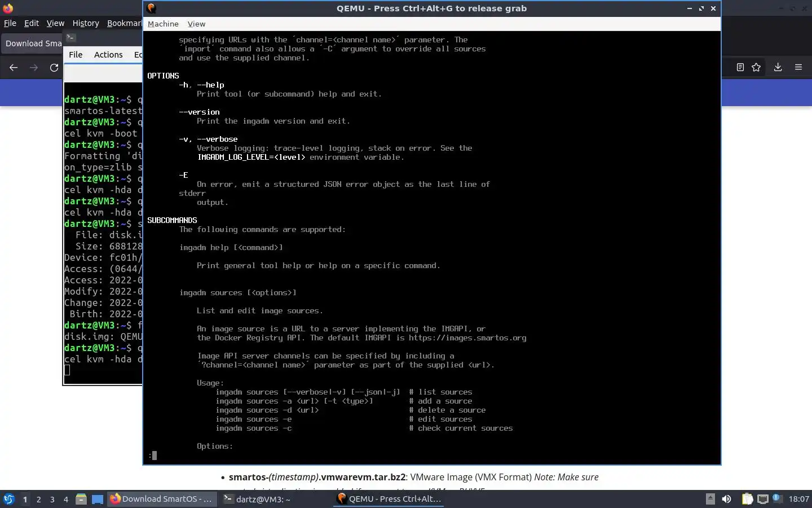Screen dimensions: 812x508
Task: Open the volume control tray icon
Action: pos(727,499)
